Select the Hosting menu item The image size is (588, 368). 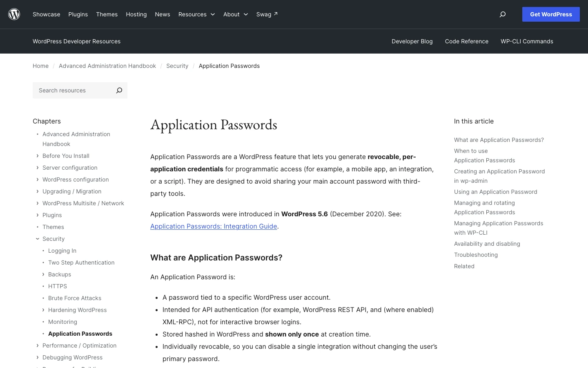(136, 14)
